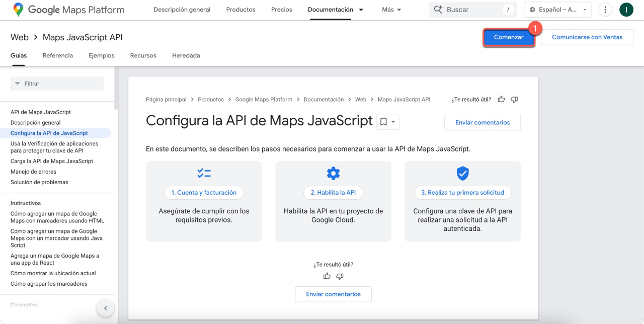Image resolution: width=644 pixels, height=324 pixels.
Task: Switch to the Ejemplos tab
Action: (x=102, y=55)
